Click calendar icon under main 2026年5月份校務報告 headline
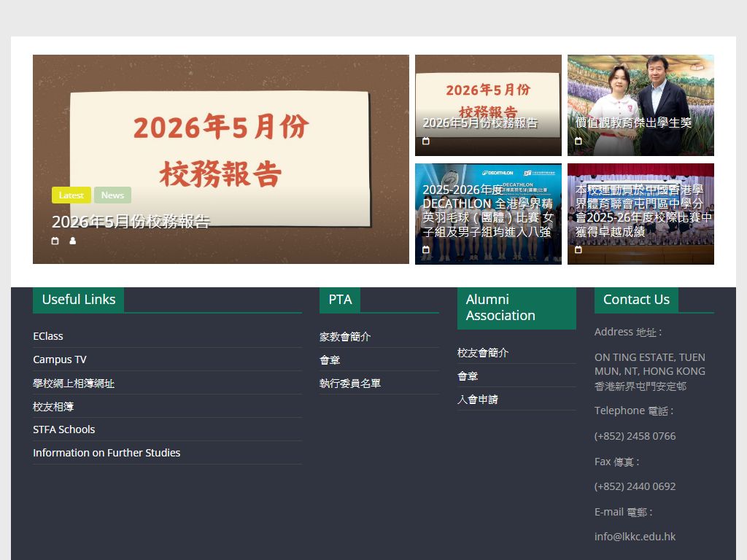747x560 pixels. (x=55, y=241)
